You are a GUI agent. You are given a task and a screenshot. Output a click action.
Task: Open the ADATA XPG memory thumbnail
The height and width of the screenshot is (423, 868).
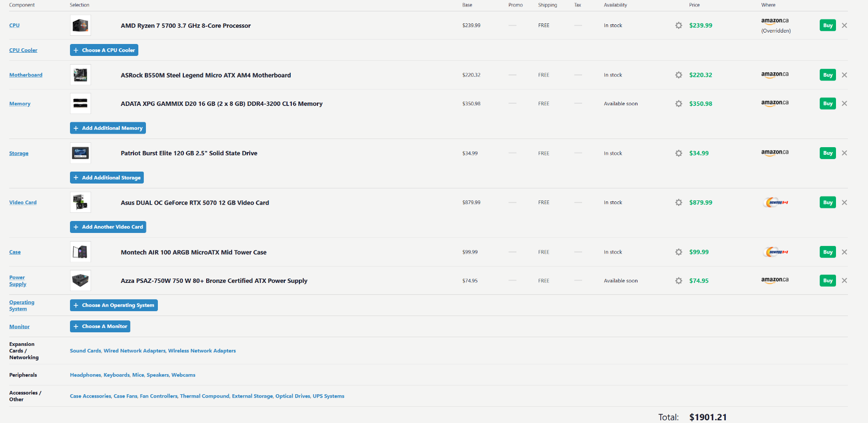pyautogui.click(x=80, y=104)
